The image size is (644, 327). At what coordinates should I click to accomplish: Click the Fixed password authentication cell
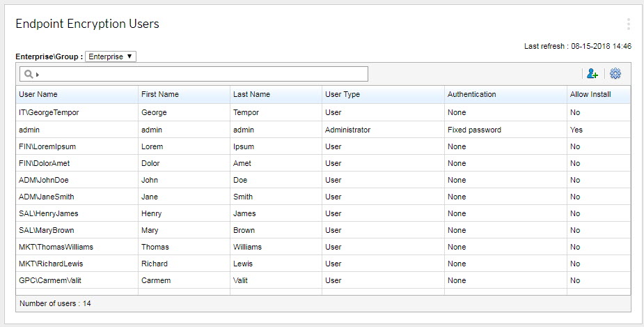click(474, 130)
